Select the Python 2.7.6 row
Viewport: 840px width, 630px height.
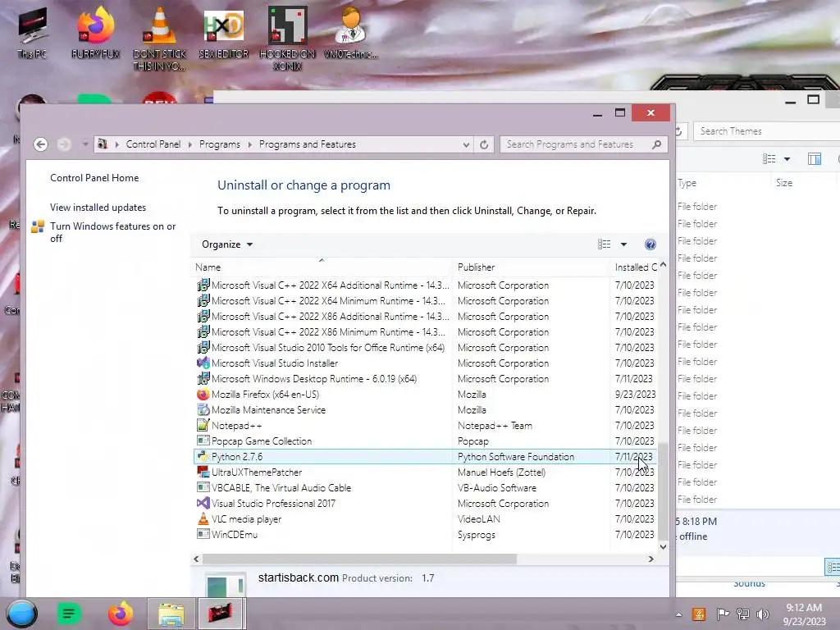tap(426, 456)
